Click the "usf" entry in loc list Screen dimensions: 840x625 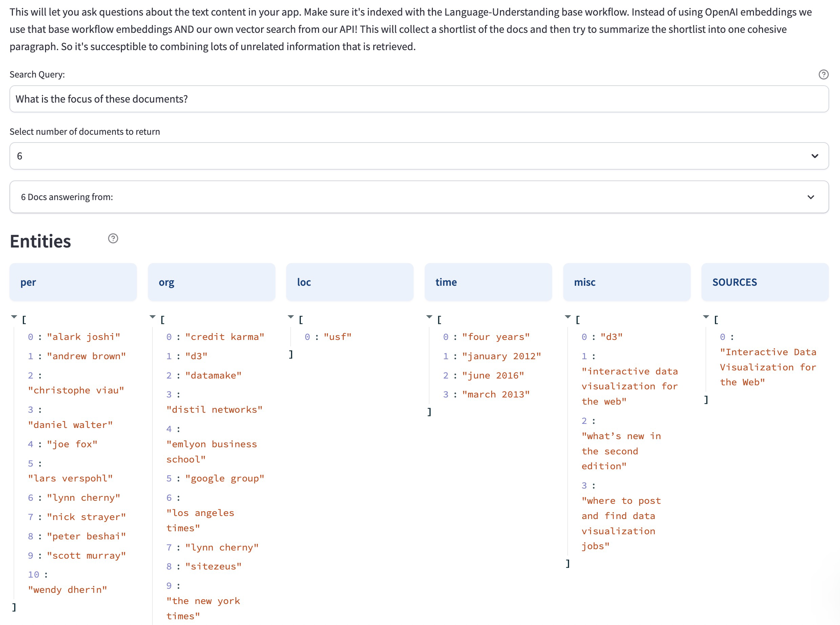(x=337, y=337)
